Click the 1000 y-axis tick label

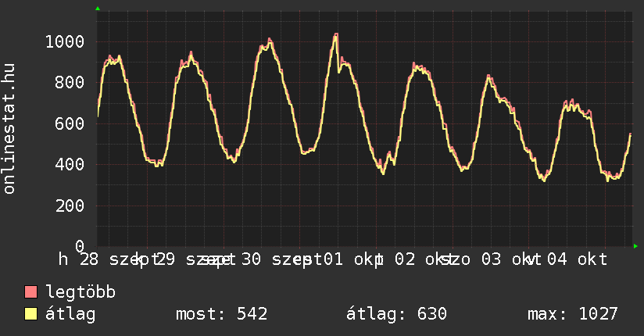tap(65, 42)
